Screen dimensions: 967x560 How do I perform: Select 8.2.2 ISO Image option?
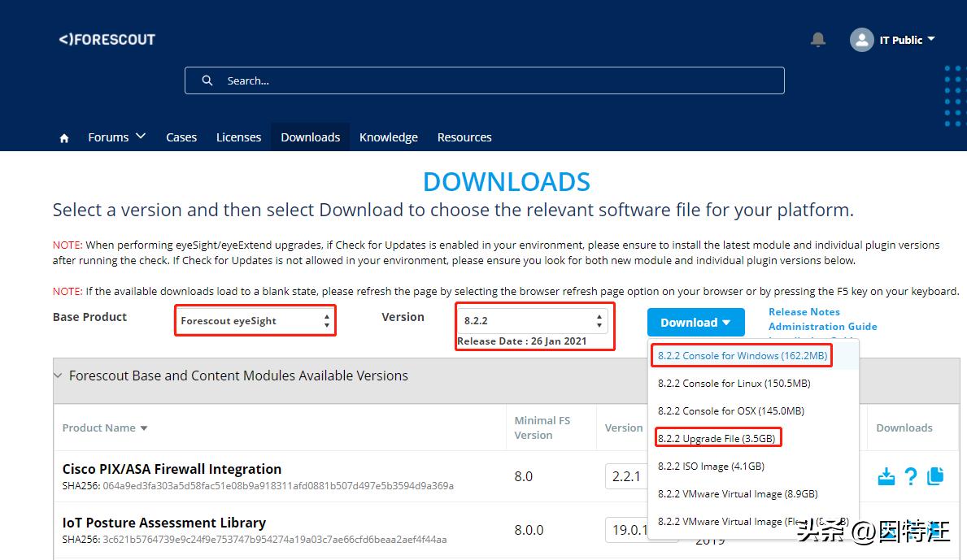[x=711, y=466]
